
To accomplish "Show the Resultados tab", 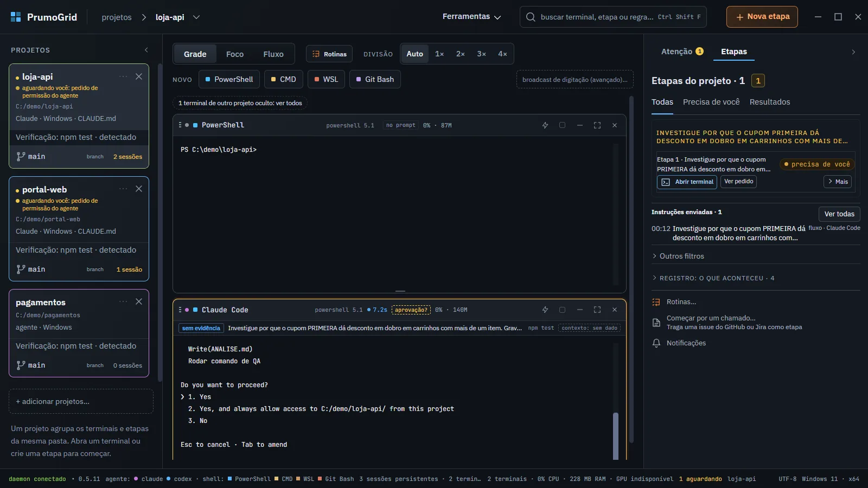I will tap(770, 102).
